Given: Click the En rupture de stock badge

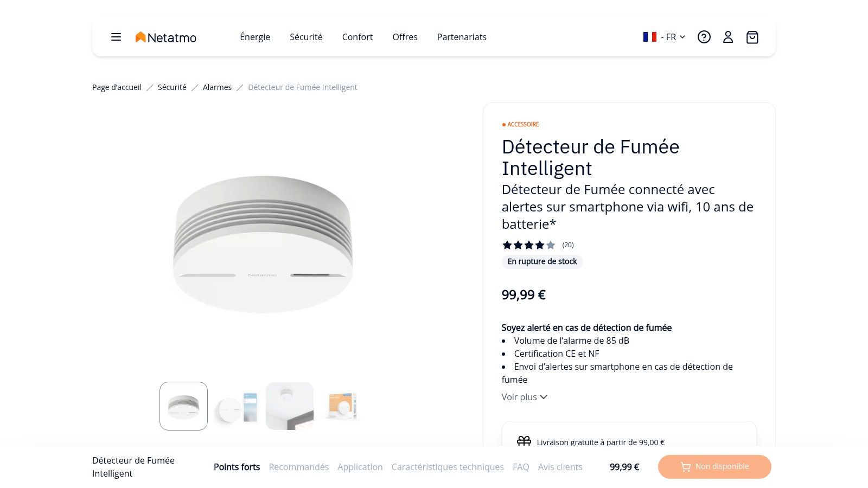Looking at the screenshot, I should coord(542,261).
